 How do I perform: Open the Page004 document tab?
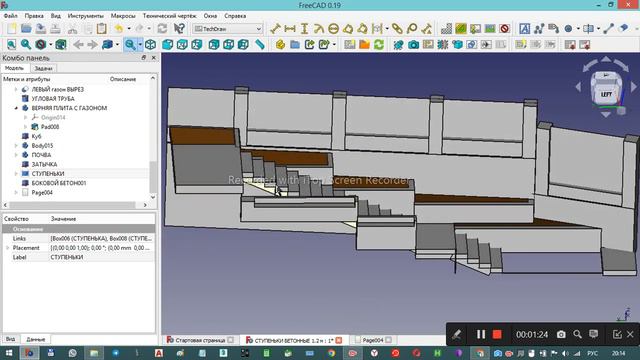tap(373, 340)
